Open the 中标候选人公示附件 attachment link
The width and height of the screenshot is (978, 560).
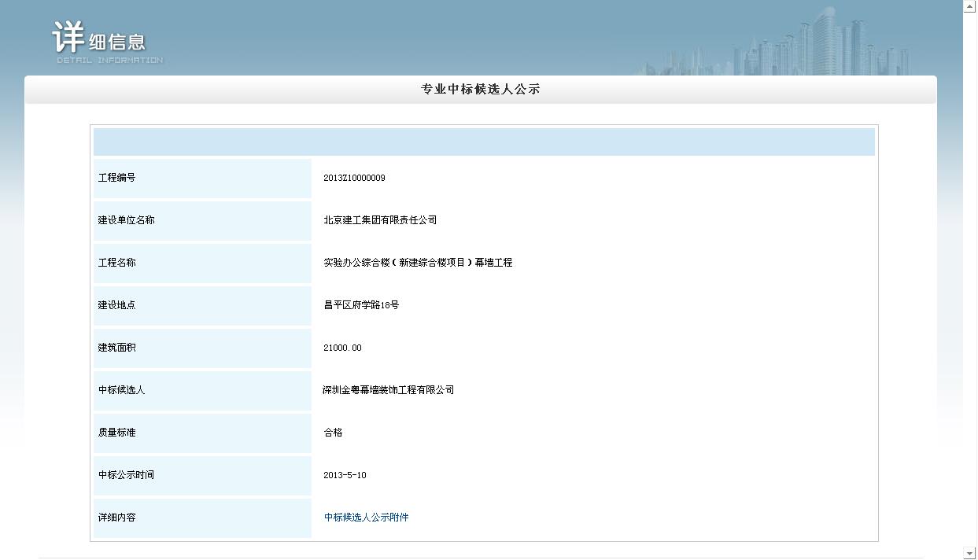point(366,518)
